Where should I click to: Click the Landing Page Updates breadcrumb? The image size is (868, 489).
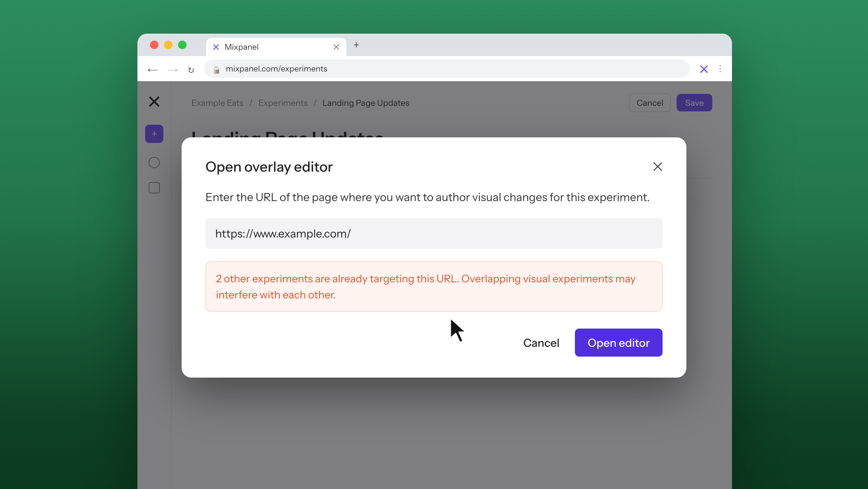(x=366, y=103)
